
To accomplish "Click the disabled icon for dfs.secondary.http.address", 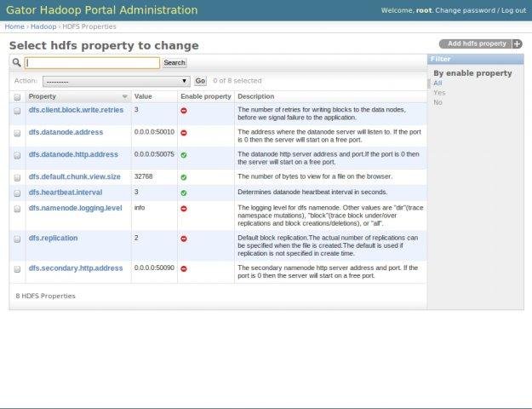I will 184,268.
